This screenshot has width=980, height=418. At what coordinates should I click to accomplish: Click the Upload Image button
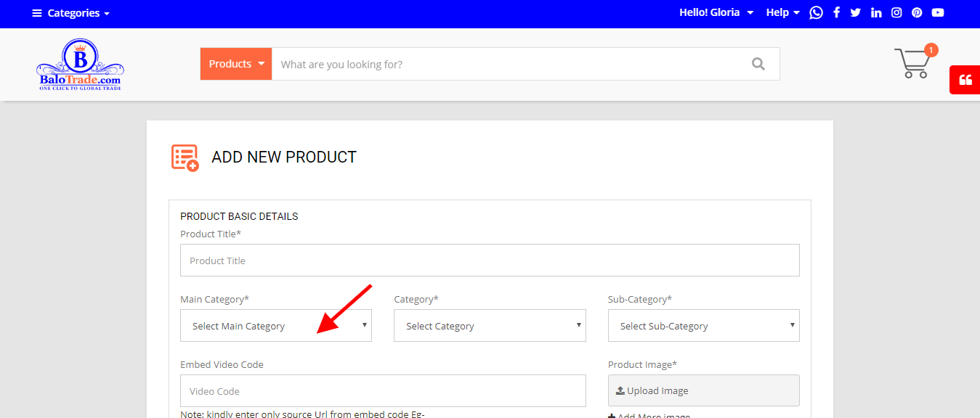pos(704,390)
